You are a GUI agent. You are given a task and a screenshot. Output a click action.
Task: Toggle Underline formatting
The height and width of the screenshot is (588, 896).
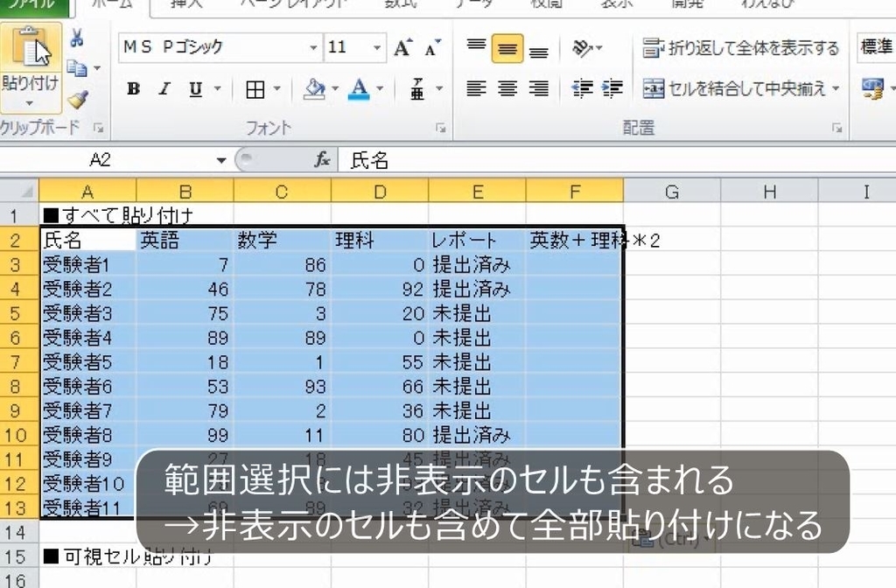[x=194, y=89]
